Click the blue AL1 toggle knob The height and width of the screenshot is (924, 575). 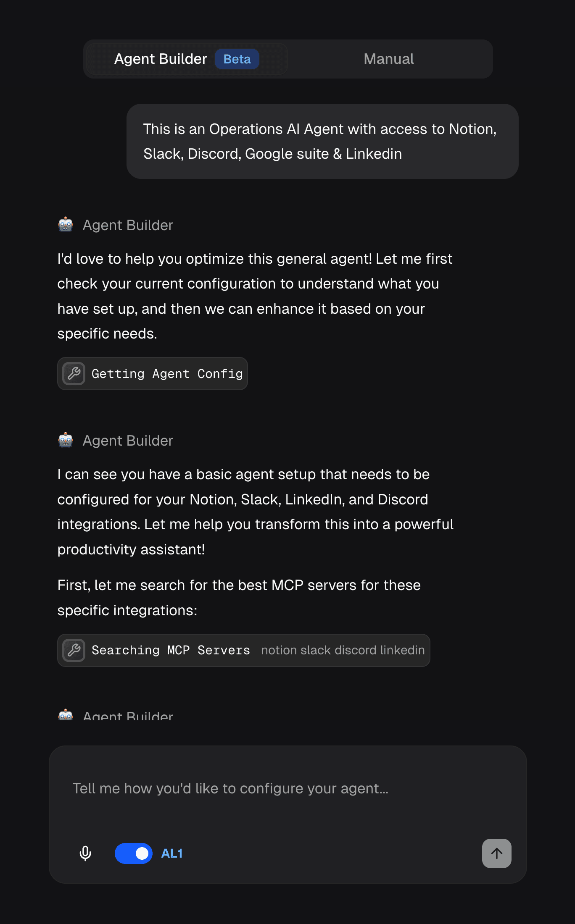click(142, 853)
